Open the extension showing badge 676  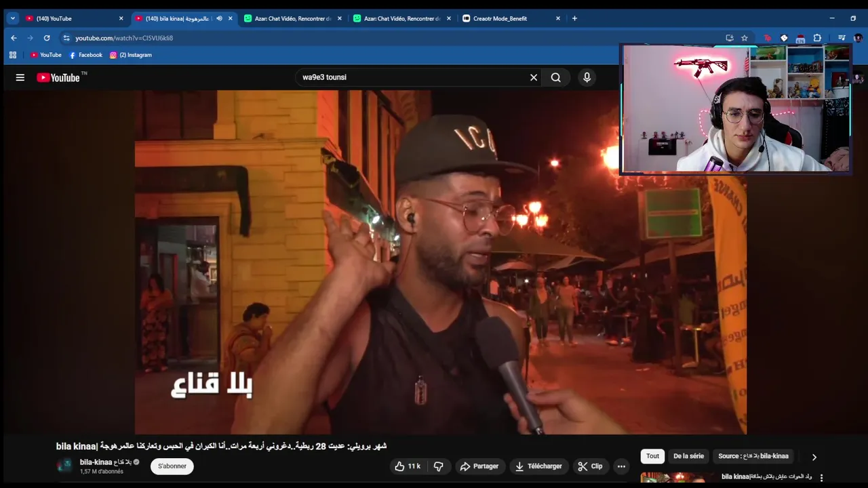tap(800, 39)
